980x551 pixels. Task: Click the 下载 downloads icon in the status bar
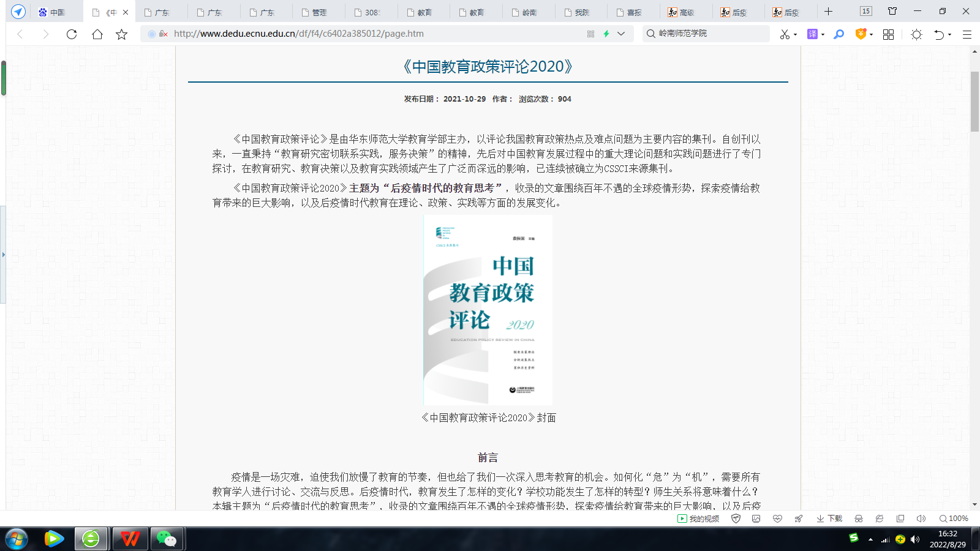pos(829,519)
